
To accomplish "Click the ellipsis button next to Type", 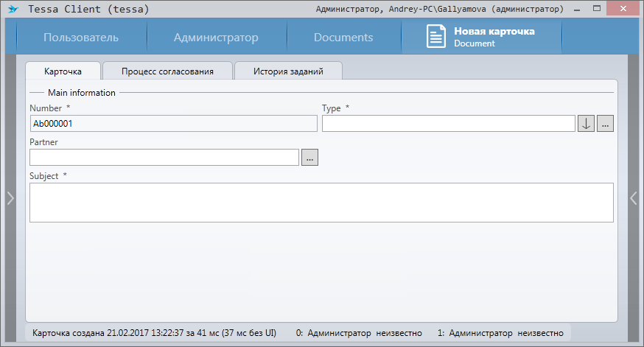I will point(605,124).
